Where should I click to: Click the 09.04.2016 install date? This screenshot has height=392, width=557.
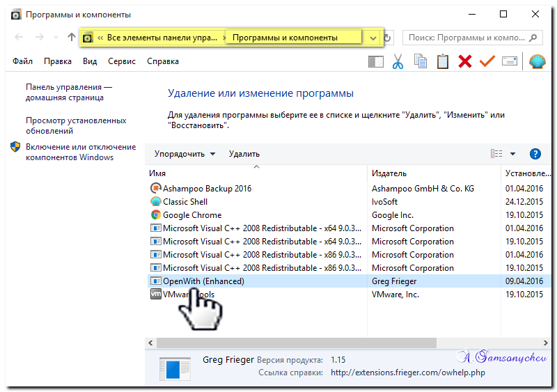(x=524, y=281)
